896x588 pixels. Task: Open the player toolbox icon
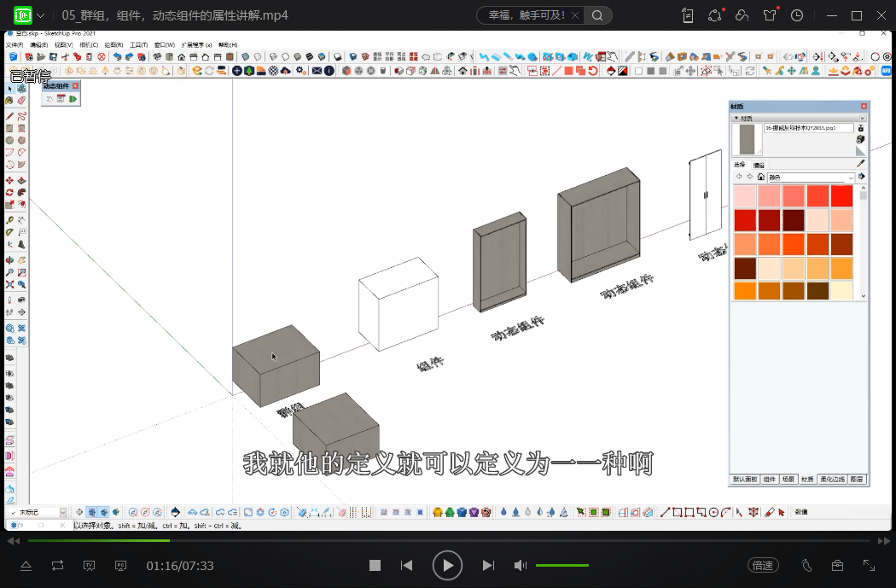tap(837, 565)
